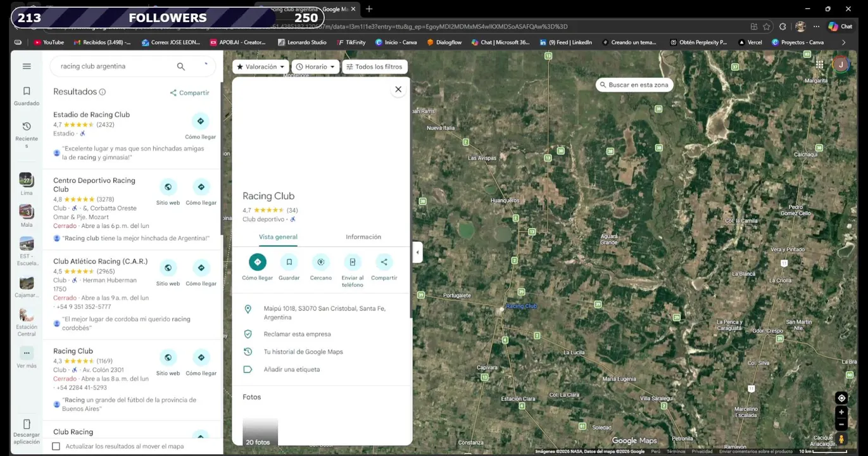Screen dimensions: 868x456
Task: Select Centro Deportivo Racing Club result
Action: 94,184
